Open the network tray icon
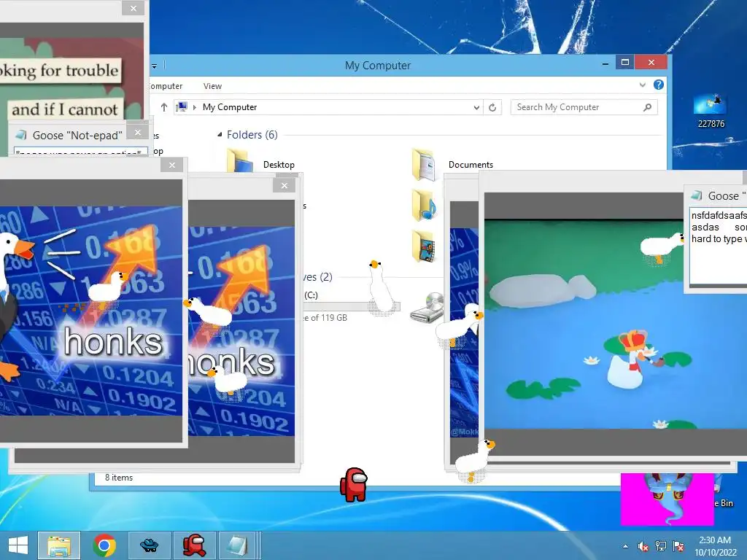This screenshot has width=747, height=560. (x=661, y=546)
